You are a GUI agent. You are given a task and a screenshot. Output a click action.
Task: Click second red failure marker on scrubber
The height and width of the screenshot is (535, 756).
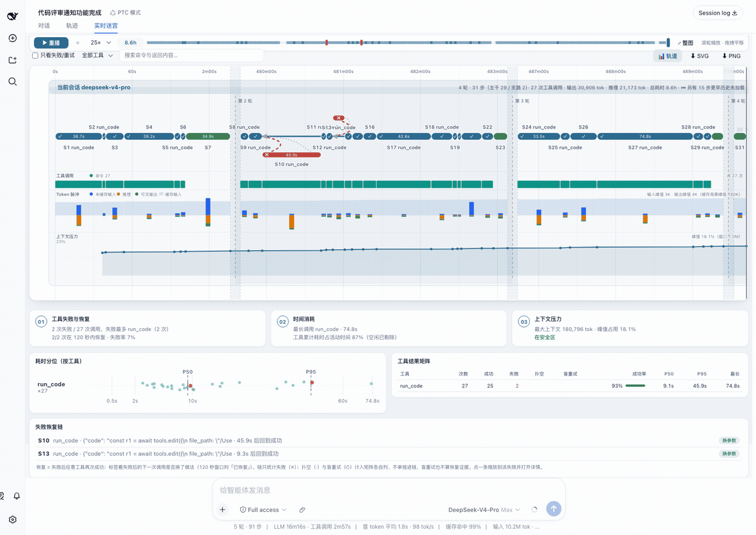[x=362, y=43]
